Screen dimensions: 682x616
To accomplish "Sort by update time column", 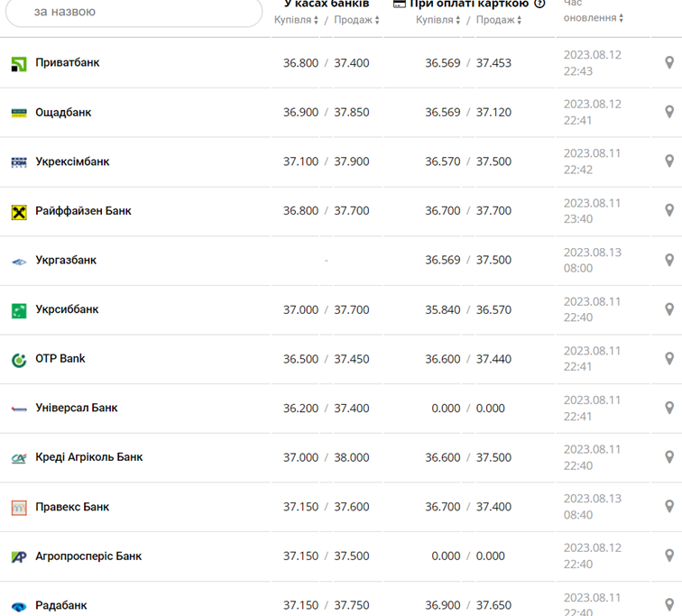I will pos(594,18).
